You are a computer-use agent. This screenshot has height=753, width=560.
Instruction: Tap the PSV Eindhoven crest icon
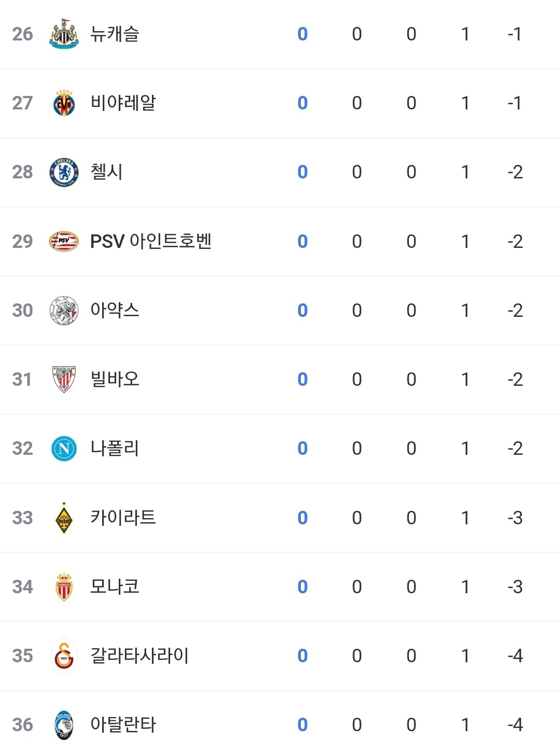64,241
